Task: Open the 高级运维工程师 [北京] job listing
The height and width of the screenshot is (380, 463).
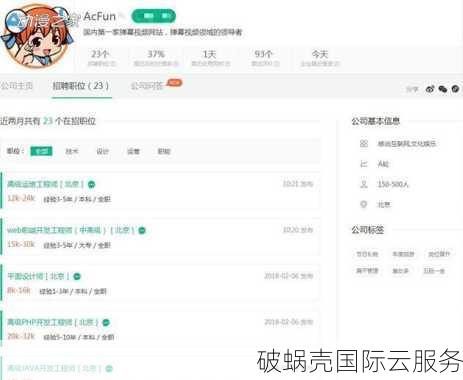Action: 46,184
